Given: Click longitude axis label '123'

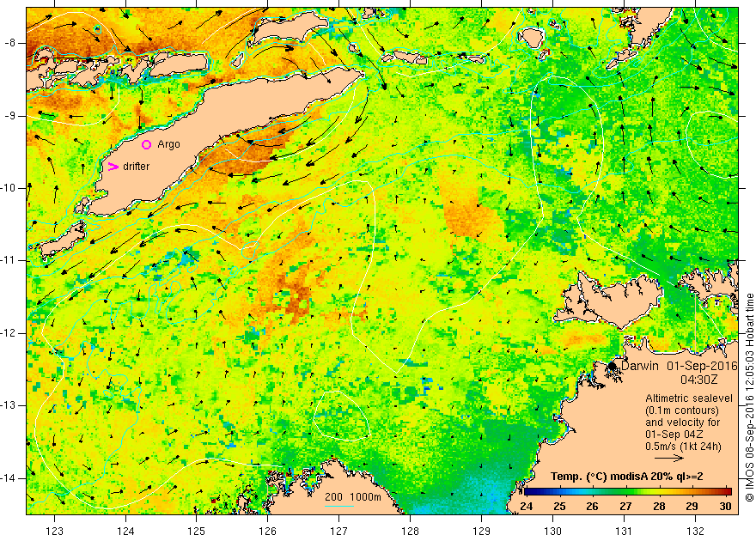Looking at the screenshot, I should tap(54, 531).
